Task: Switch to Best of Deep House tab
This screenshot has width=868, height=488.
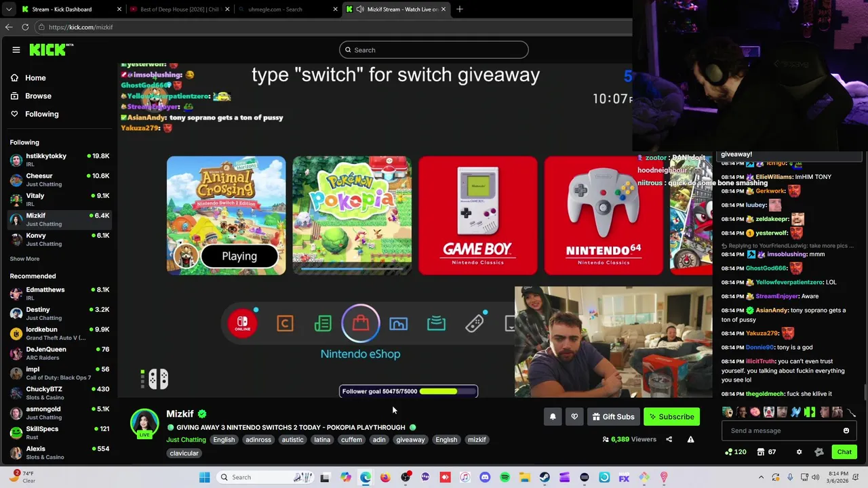Action: coord(180,9)
